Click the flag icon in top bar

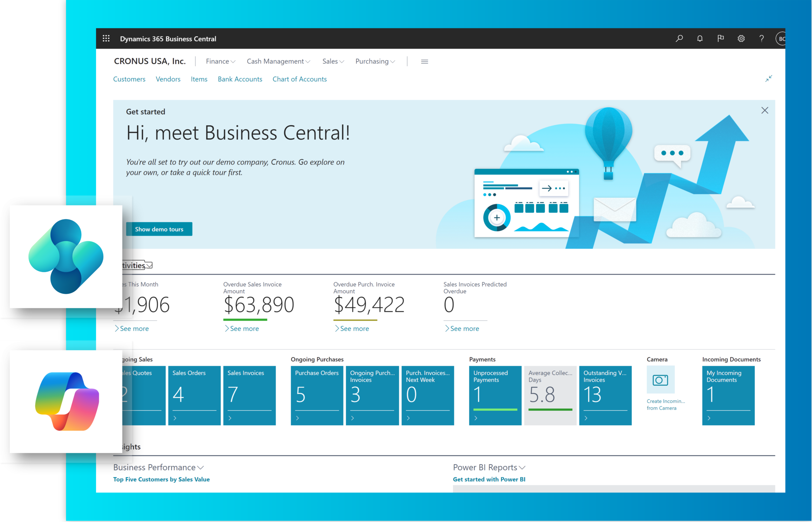click(720, 38)
